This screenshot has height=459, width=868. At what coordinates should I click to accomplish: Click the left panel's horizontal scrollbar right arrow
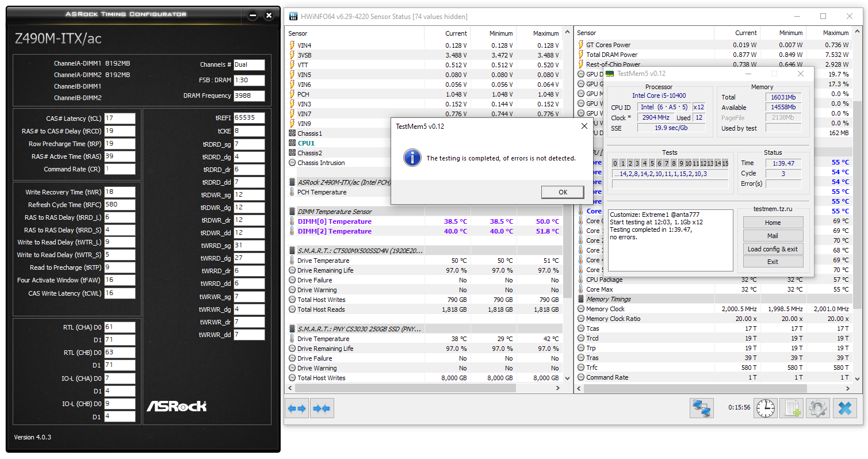coord(558,388)
